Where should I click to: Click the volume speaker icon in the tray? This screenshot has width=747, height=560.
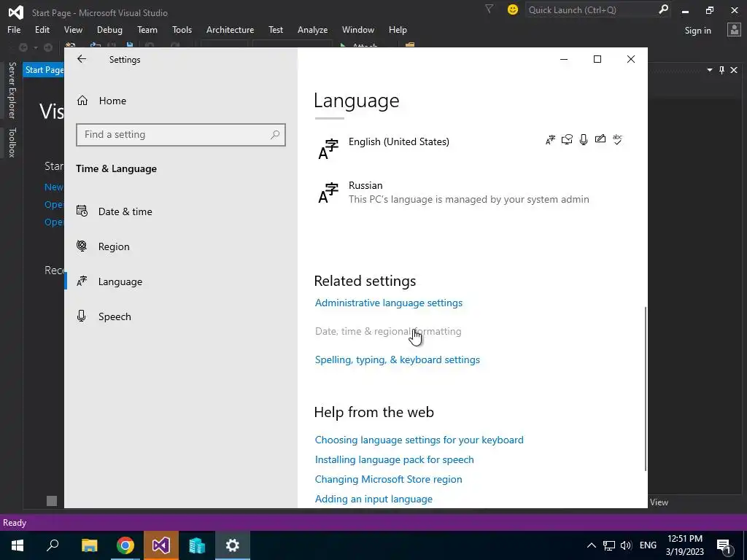(x=626, y=545)
